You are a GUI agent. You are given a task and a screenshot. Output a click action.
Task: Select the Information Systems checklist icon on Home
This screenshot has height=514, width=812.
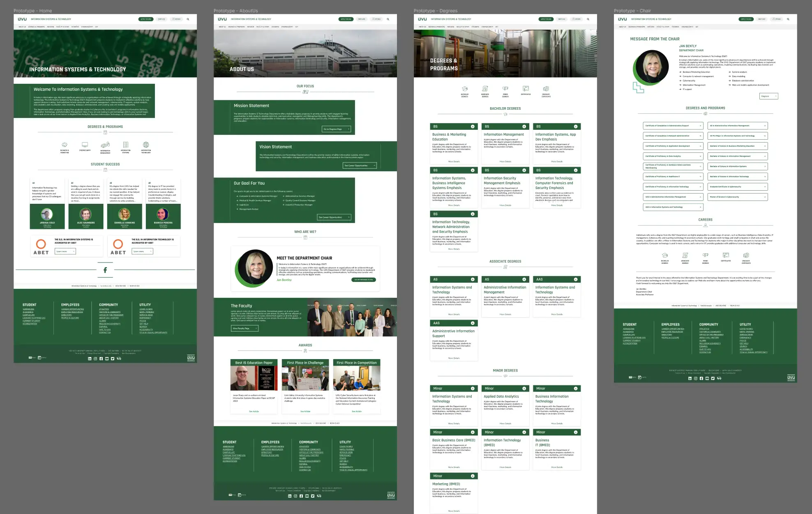tap(126, 145)
